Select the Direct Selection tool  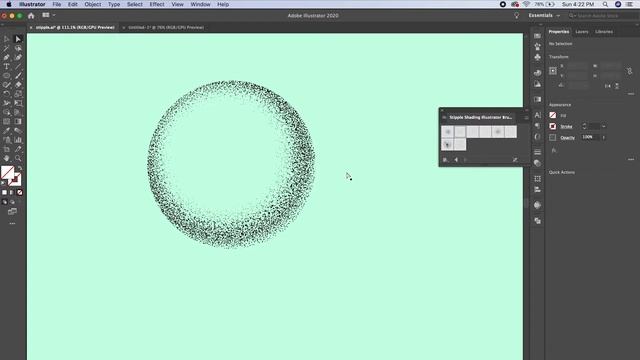pos(18,39)
